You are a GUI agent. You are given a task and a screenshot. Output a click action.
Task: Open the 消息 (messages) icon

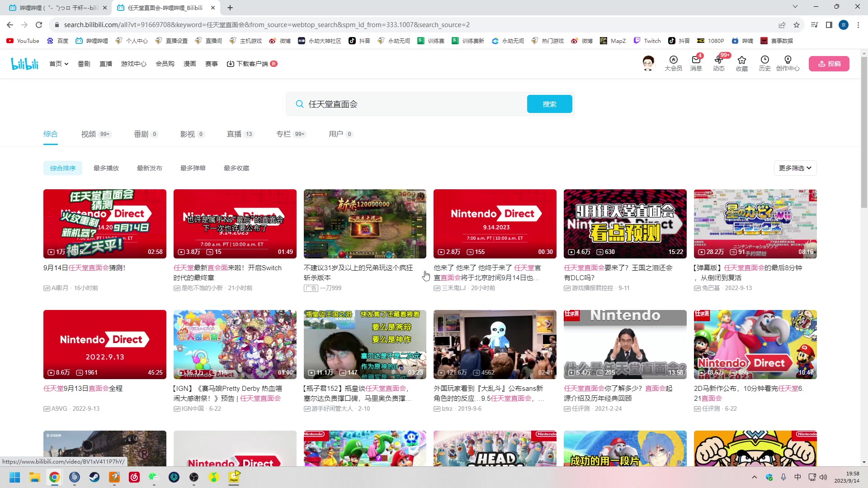[x=696, y=64]
